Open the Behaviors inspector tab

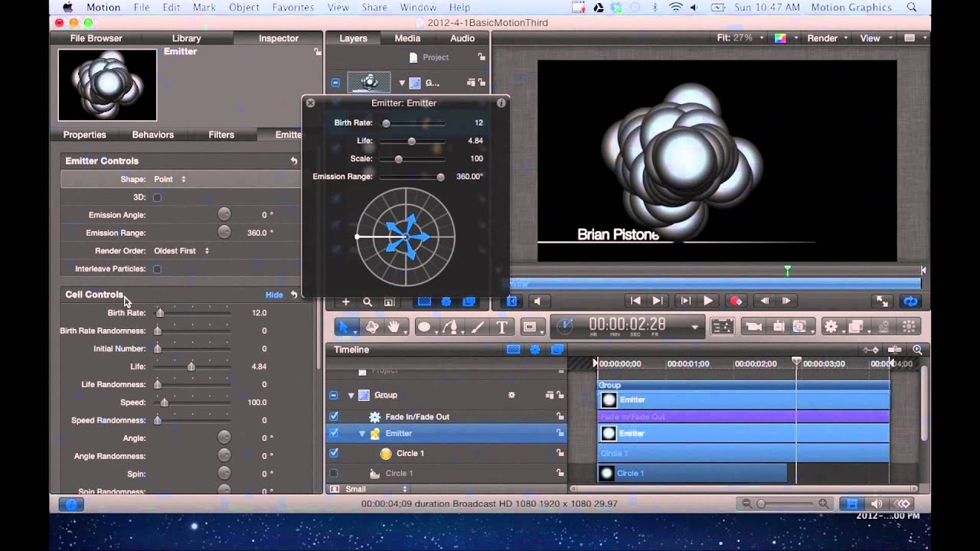152,135
